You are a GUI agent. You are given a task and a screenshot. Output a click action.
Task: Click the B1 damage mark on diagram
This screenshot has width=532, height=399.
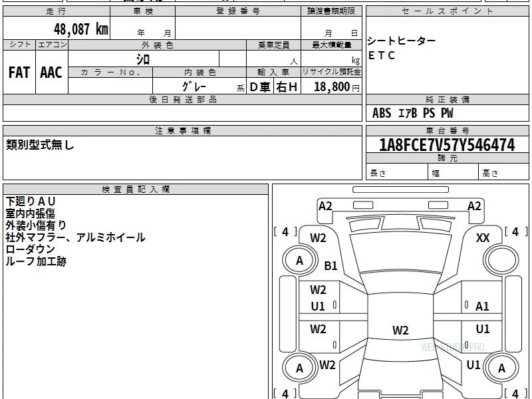point(331,265)
